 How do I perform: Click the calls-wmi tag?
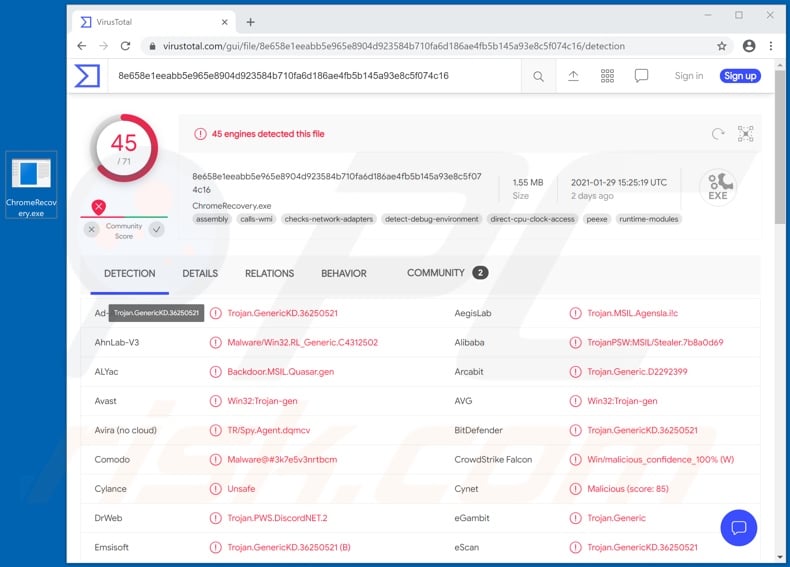[256, 219]
